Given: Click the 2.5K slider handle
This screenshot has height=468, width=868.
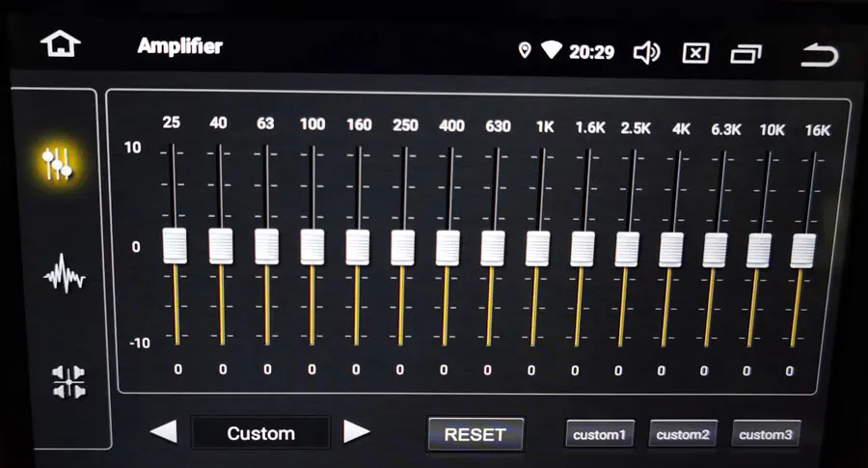Looking at the screenshot, I should pos(627,250).
